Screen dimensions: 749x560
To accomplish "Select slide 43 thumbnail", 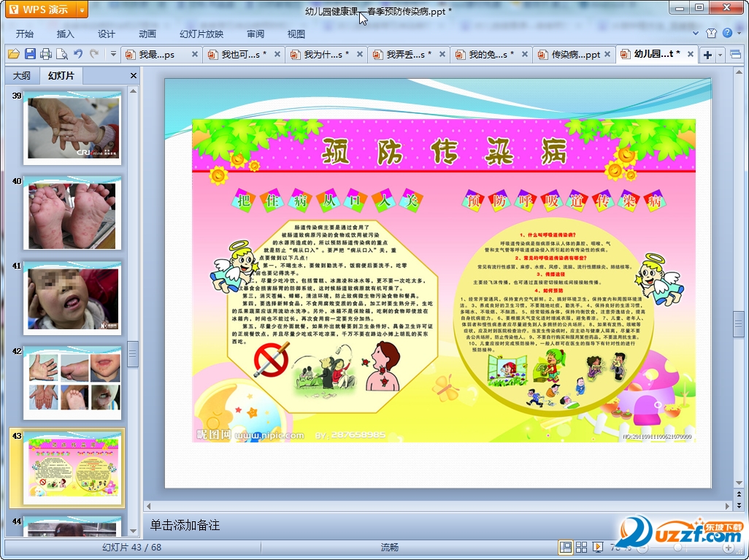I will (x=72, y=468).
